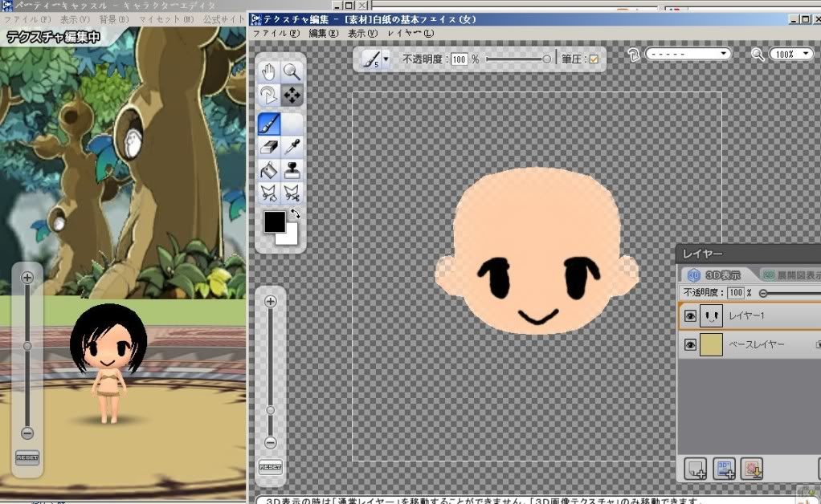Image resolution: width=821 pixels, height=504 pixels.
Task: Open 背景 menu in character editor window
Action: pos(113,19)
